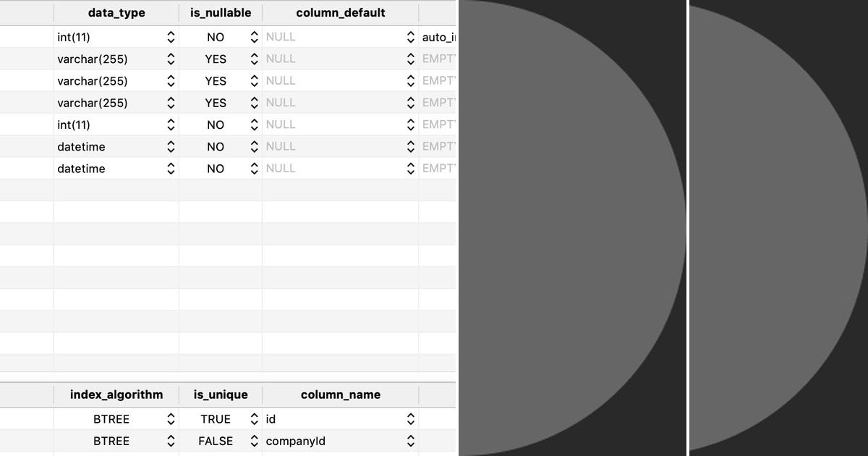Open data type dropdown of first varchar(255) row
This screenshot has height=456, width=868.
[171, 59]
